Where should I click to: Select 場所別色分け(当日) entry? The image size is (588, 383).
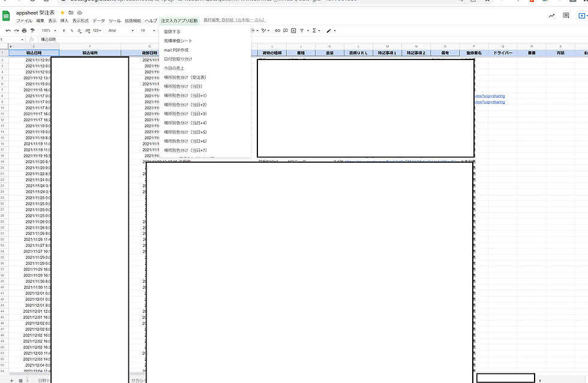[184, 86]
